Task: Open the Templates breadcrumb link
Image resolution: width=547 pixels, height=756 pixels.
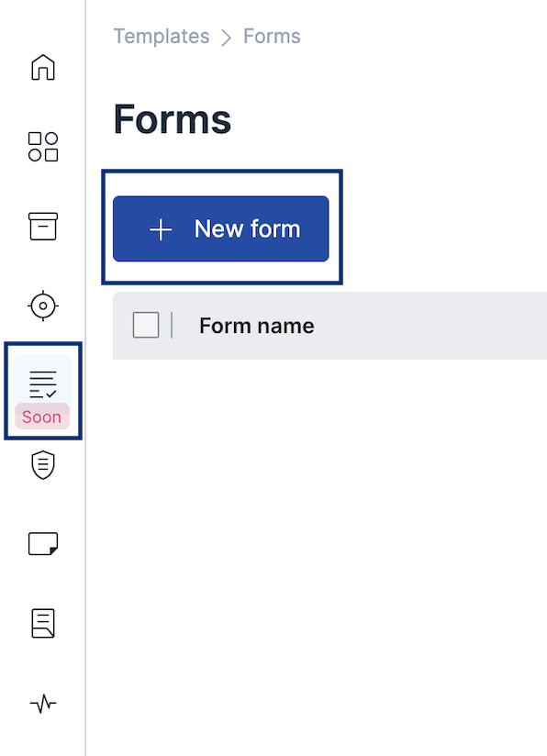Action: pos(162,36)
